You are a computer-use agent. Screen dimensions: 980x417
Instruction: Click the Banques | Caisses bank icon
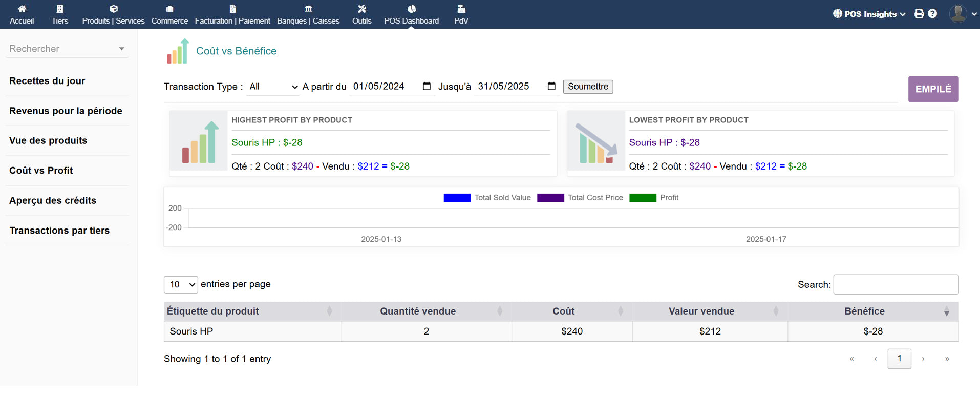tap(308, 9)
